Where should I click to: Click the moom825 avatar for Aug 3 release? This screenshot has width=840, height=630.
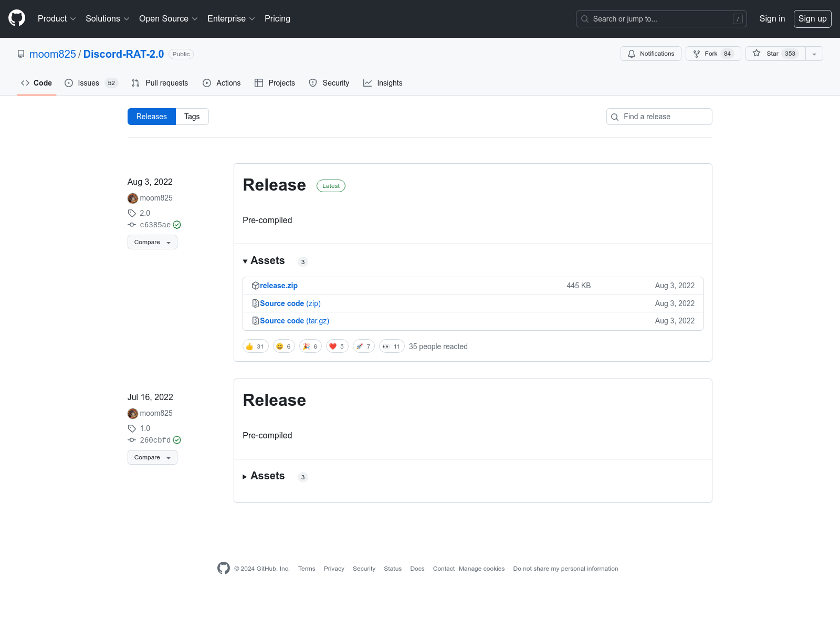coord(133,198)
